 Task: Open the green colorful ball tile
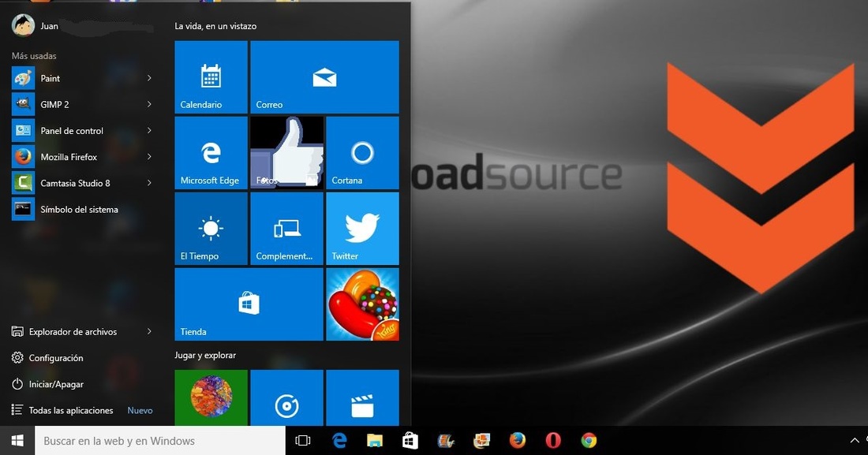211,397
